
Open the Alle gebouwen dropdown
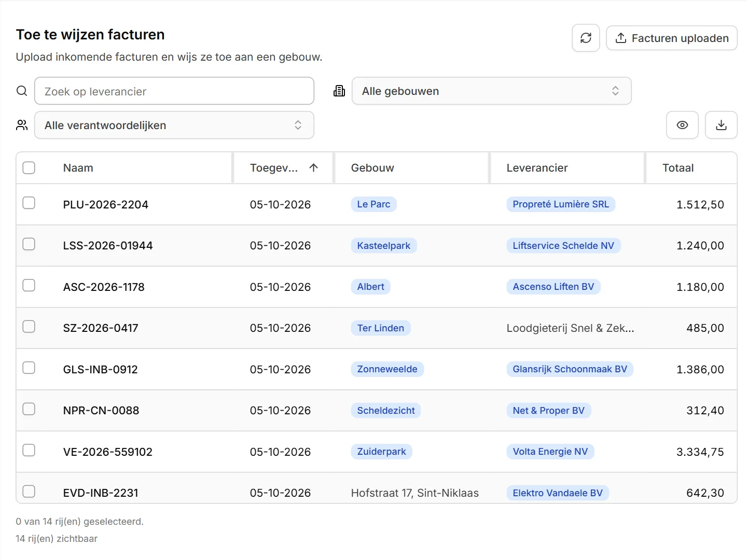coord(491,91)
